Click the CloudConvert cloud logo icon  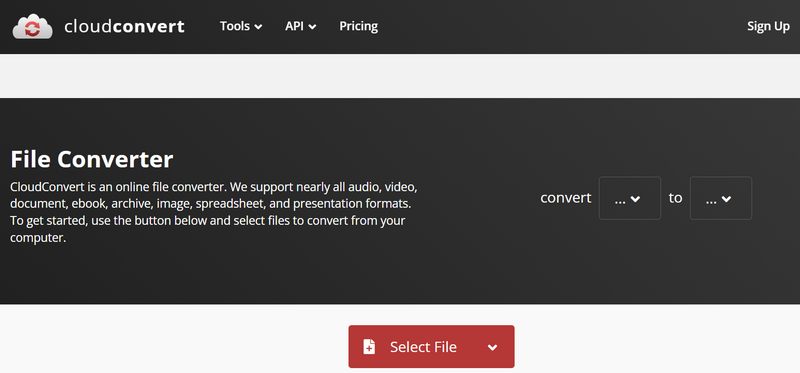tap(32, 27)
